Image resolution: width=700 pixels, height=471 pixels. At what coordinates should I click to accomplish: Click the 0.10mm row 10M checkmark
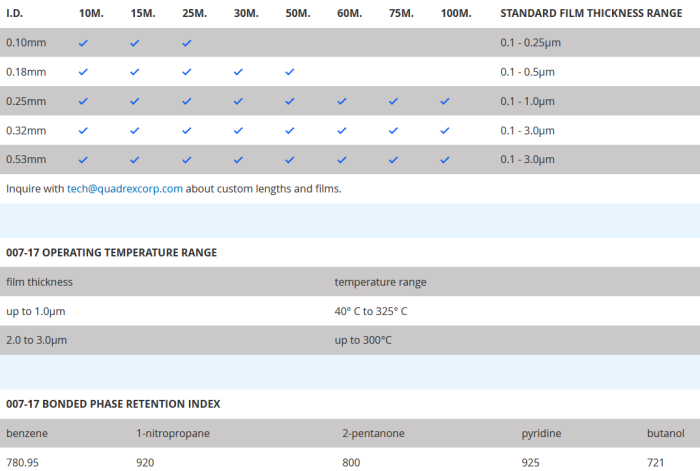pos(84,43)
